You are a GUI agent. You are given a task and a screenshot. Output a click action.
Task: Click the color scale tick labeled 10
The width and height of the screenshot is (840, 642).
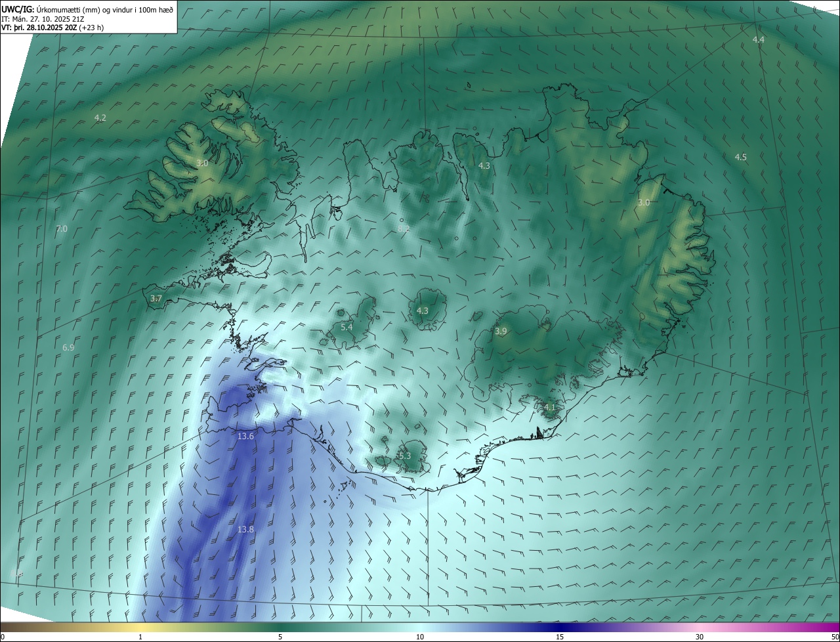[x=420, y=637]
